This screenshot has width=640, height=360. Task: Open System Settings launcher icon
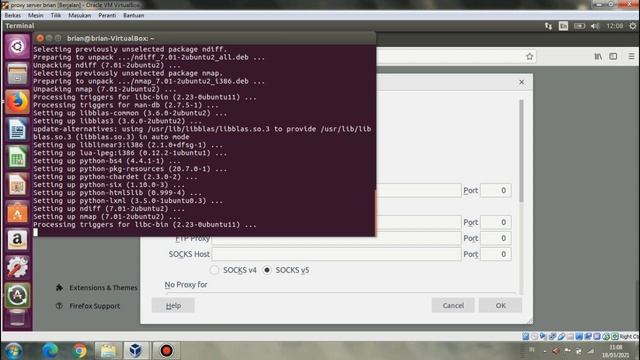coord(17,267)
